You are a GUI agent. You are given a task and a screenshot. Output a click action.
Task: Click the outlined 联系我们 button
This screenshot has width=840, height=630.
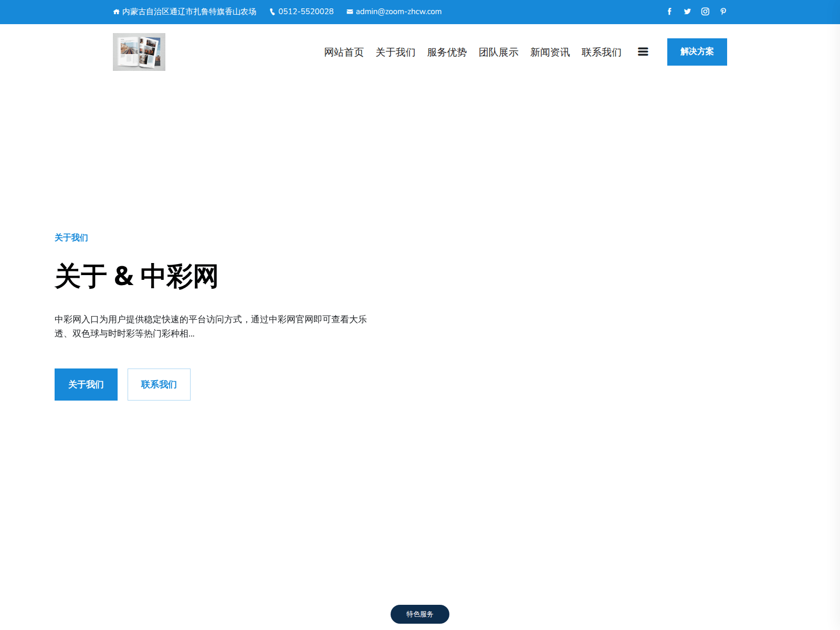pos(159,384)
